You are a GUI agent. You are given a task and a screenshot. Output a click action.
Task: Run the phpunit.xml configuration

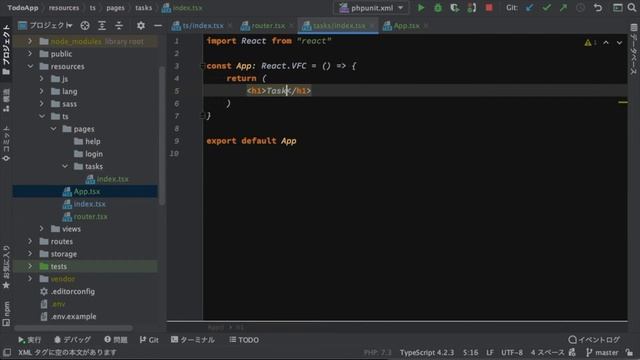tap(421, 8)
